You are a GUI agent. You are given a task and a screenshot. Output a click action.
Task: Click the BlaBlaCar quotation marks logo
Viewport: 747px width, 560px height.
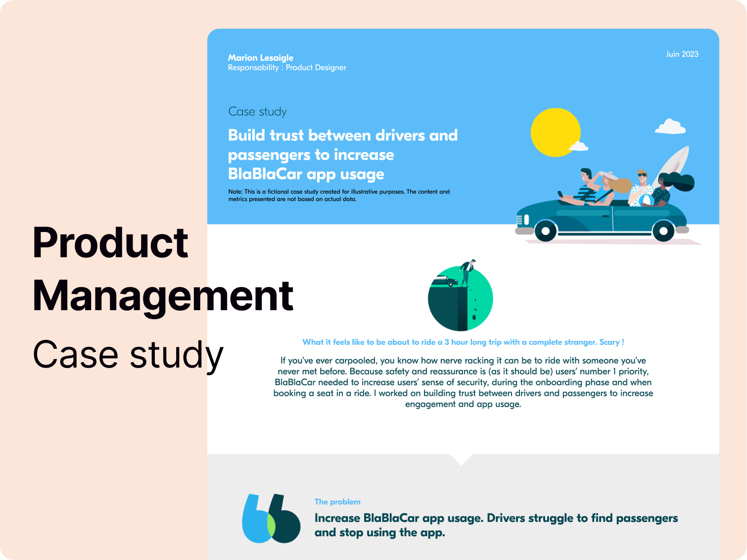point(271,519)
